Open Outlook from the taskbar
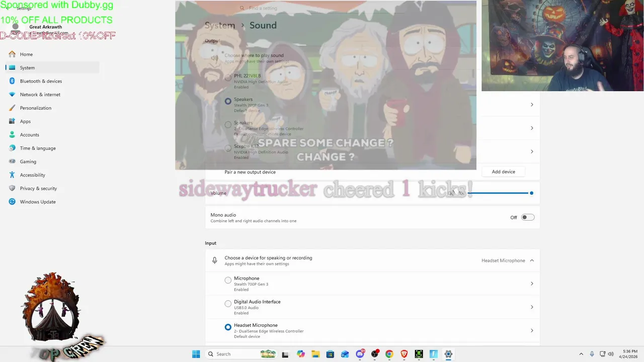The height and width of the screenshot is (362, 644). click(345, 354)
